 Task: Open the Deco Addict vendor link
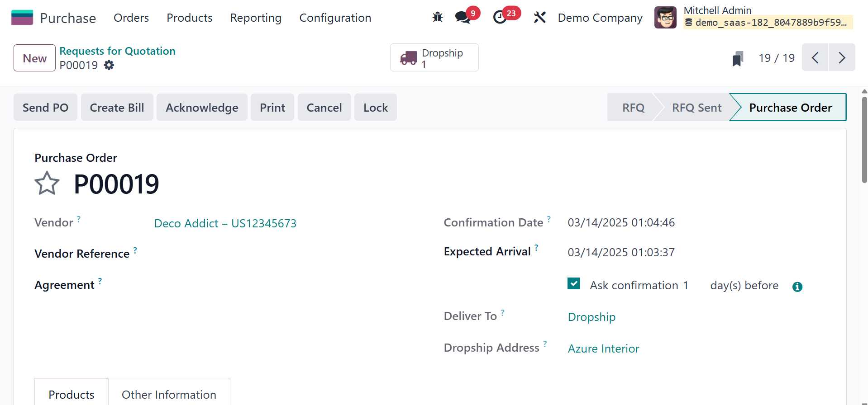coord(225,223)
